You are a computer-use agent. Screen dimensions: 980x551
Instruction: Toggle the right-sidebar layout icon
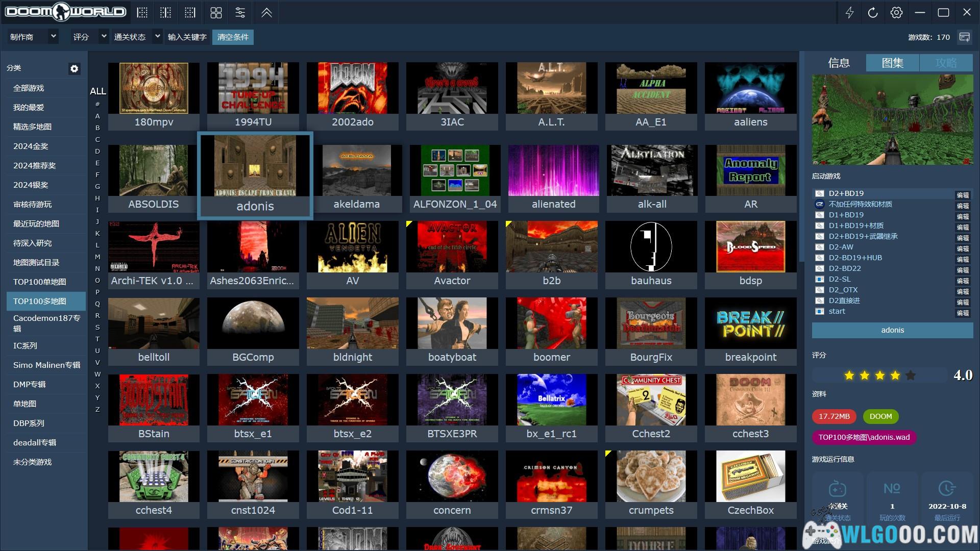[190, 13]
